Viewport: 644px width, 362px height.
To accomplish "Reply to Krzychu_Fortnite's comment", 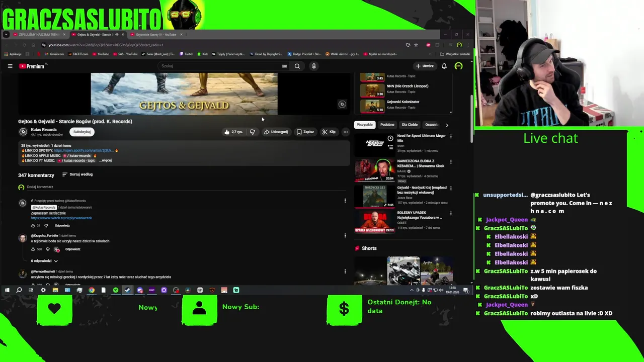I will (73, 249).
